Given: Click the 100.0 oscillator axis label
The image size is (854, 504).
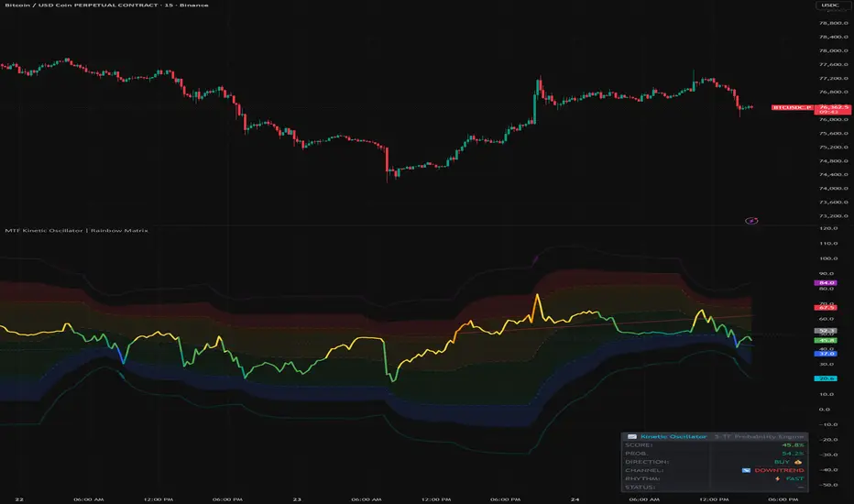Looking at the screenshot, I should pos(827,258).
